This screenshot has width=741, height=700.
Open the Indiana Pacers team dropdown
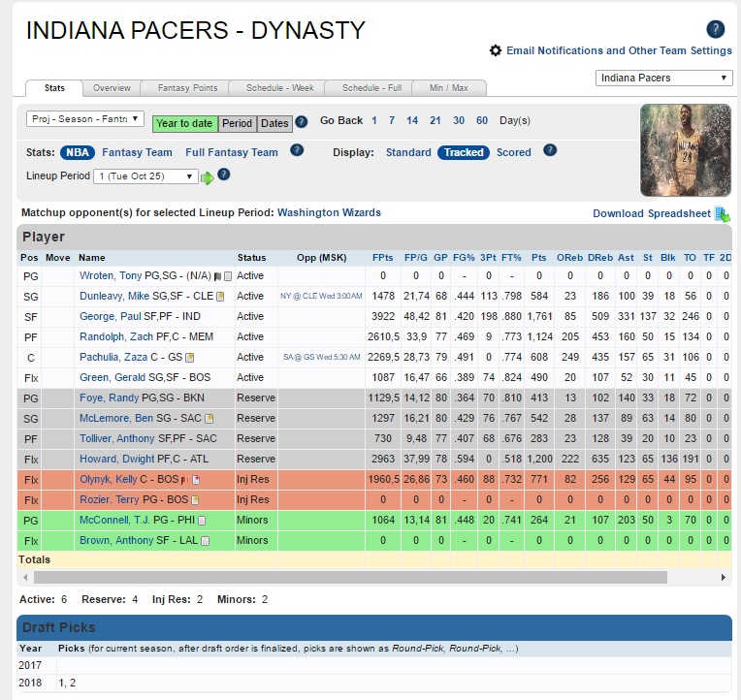coord(663,78)
